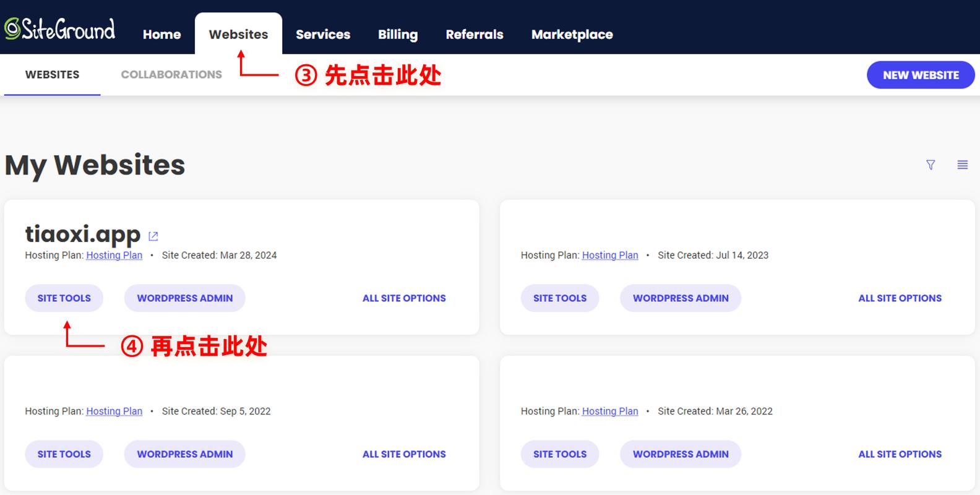Open Hosting Plan link for Mar 26, 2022 site

[x=610, y=411]
